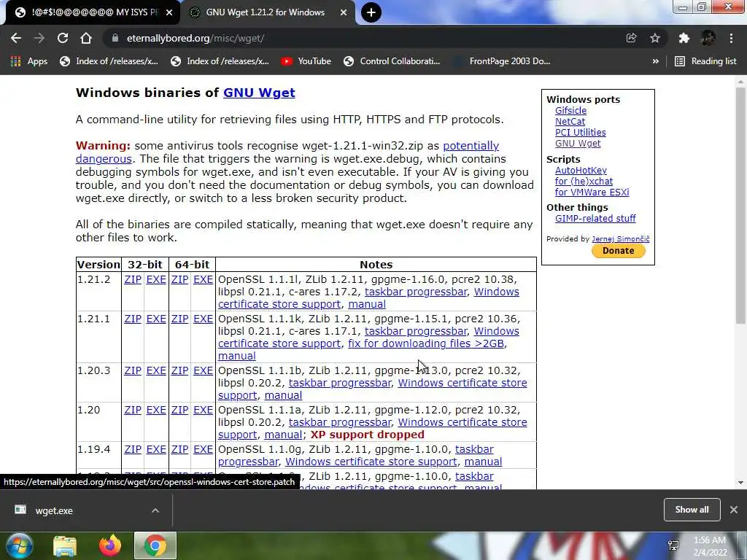Open the NetCat link
The image size is (747, 560).
(x=570, y=122)
